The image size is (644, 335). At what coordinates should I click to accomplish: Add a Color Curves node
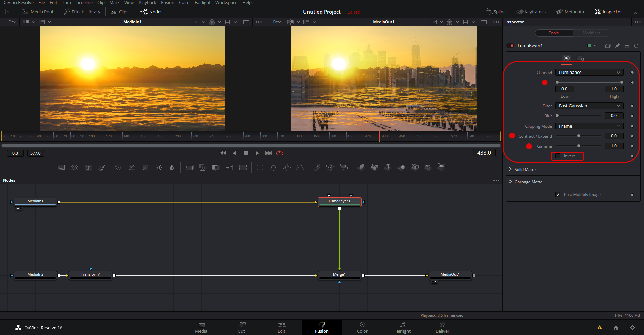tap(132, 167)
